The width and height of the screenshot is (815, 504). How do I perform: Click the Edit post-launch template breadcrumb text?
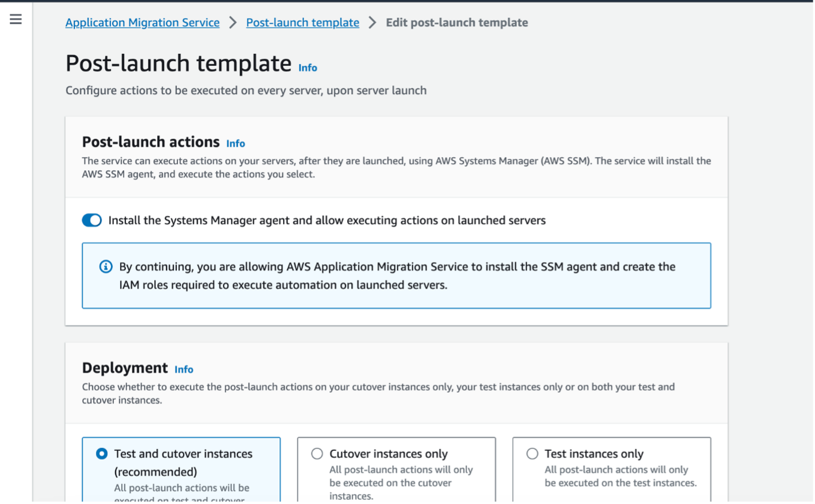coord(457,23)
